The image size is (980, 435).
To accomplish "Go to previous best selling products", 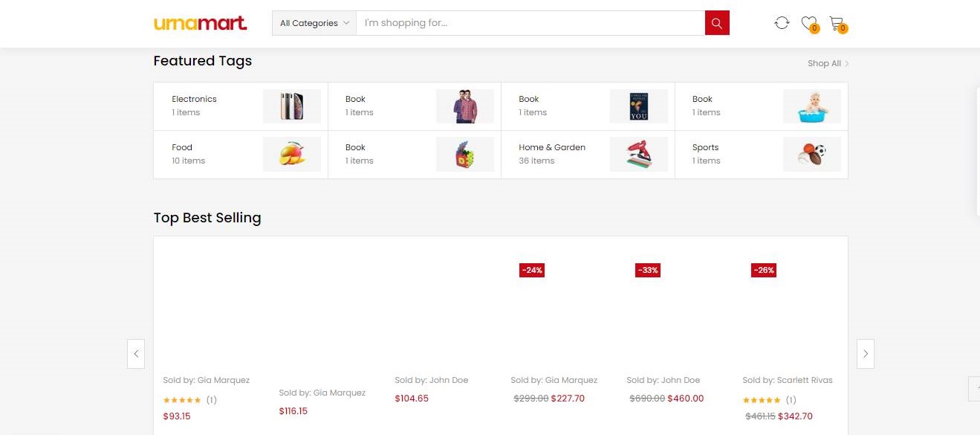I will [x=136, y=354].
